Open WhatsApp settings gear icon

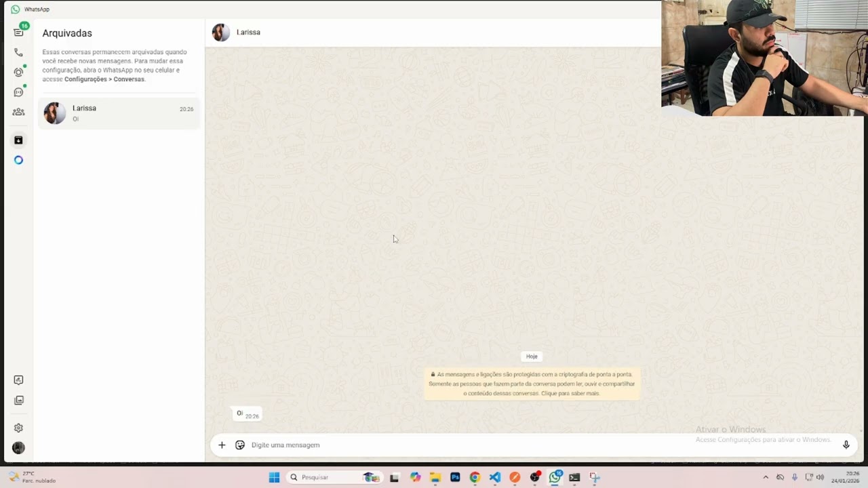(18, 428)
